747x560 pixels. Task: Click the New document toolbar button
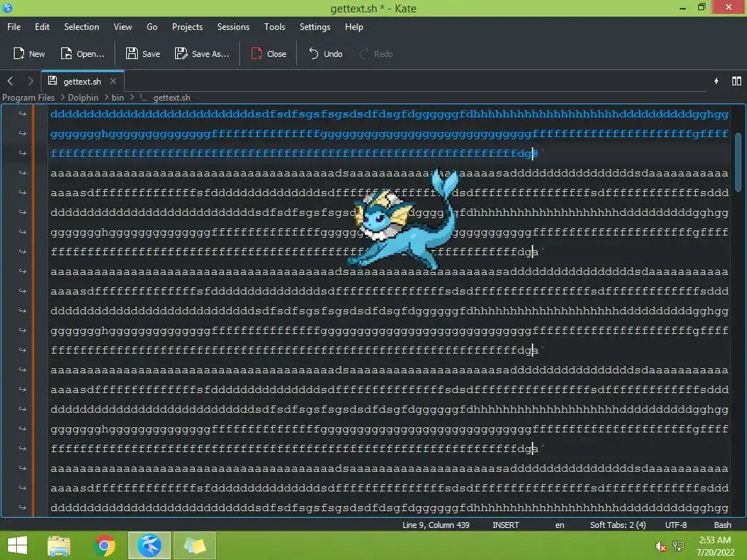28,54
